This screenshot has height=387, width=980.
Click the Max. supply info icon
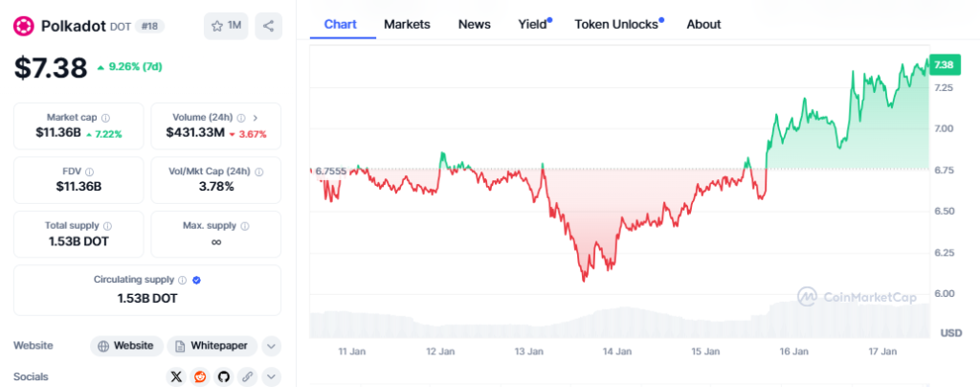click(x=245, y=226)
